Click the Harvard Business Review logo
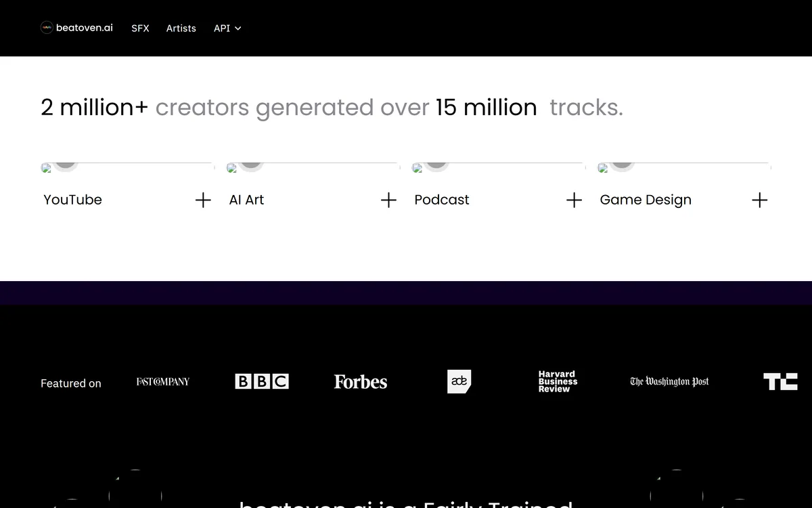Screen dimensions: 812x508 click(x=558, y=381)
